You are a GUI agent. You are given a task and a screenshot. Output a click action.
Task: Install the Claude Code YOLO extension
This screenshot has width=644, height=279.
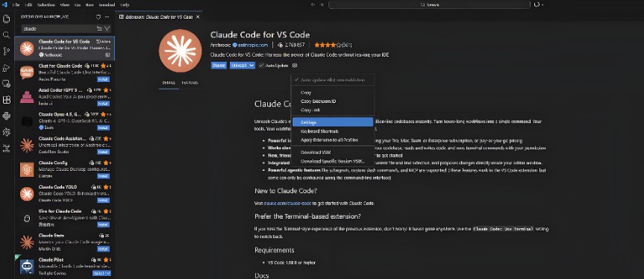point(103,200)
